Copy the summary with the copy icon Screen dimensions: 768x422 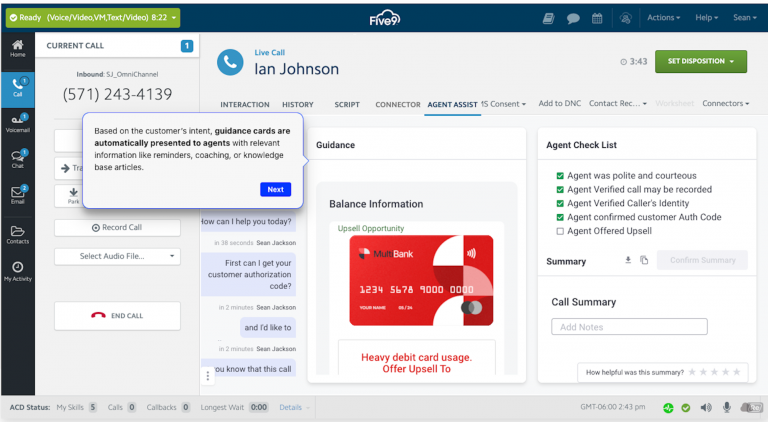click(x=645, y=261)
